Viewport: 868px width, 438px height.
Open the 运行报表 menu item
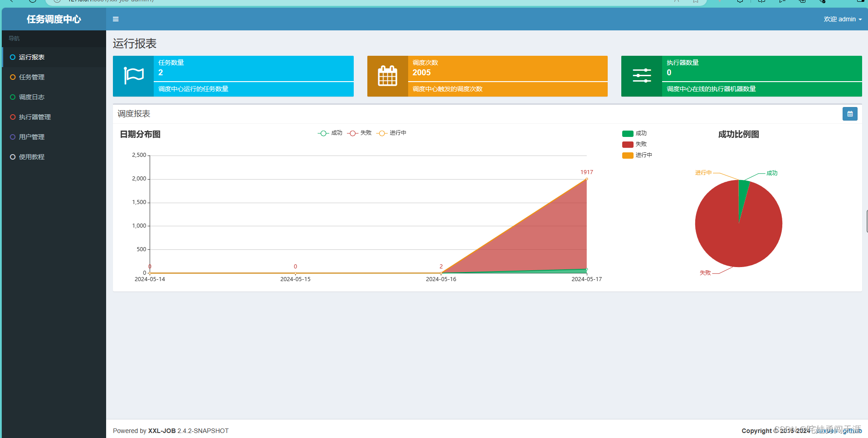54,57
